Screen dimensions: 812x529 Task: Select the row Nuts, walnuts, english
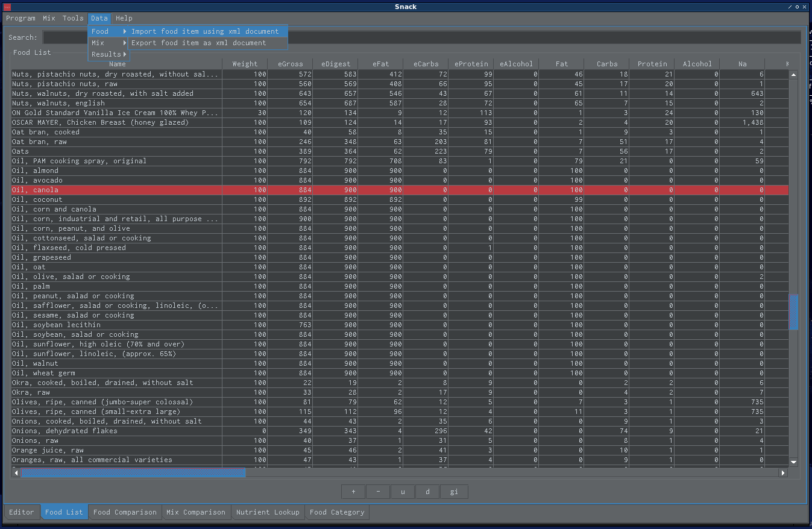click(400, 103)
